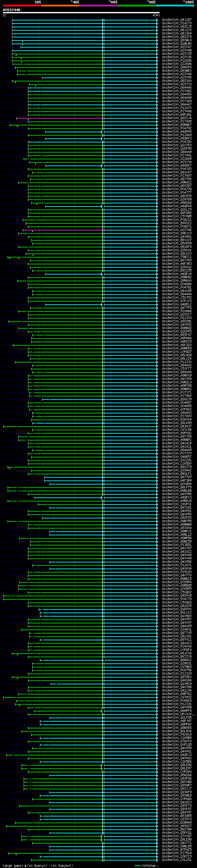This screenshot has width=197, height=868.
Task: Select hit label UniRef100_Q38713
Action: tap(177, 857)
